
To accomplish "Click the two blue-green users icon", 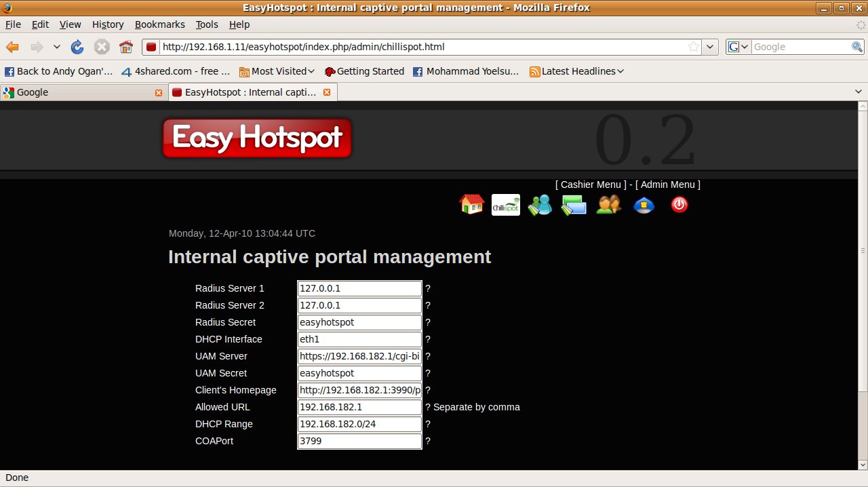I will coord(540,205).
